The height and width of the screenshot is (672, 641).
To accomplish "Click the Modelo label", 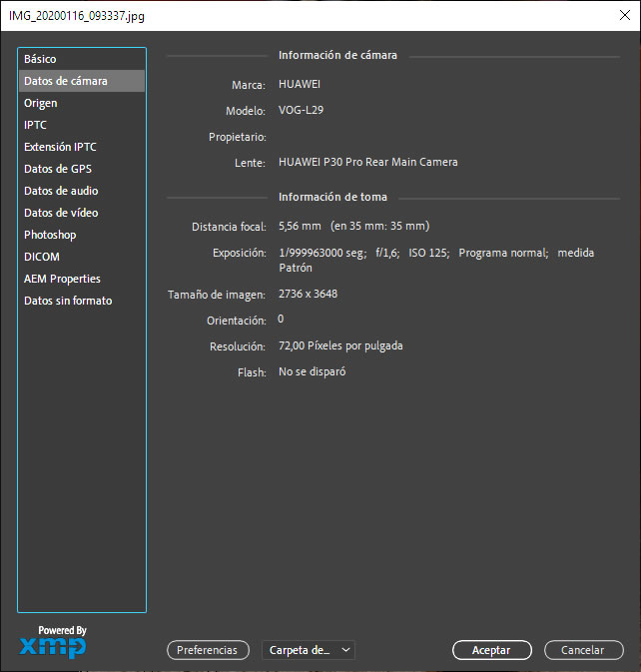I will [246, 111].
